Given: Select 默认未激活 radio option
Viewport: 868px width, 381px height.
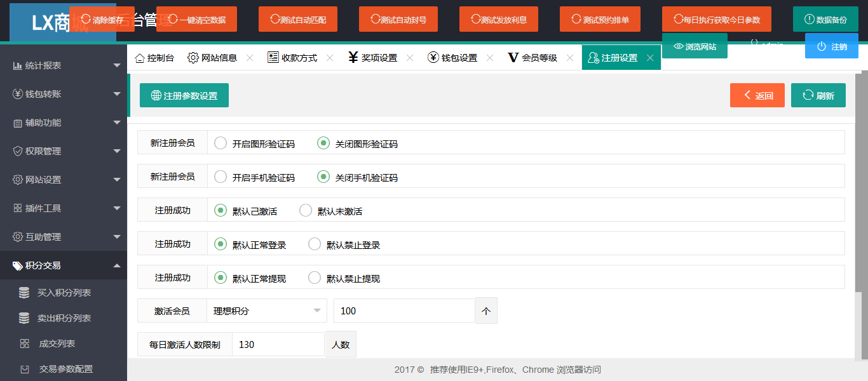Looking at the screenshot, I should [x=306, y=210].
